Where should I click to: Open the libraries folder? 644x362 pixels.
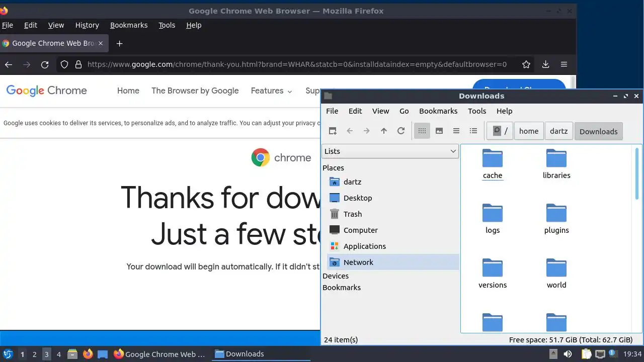(x=556, y=164)
